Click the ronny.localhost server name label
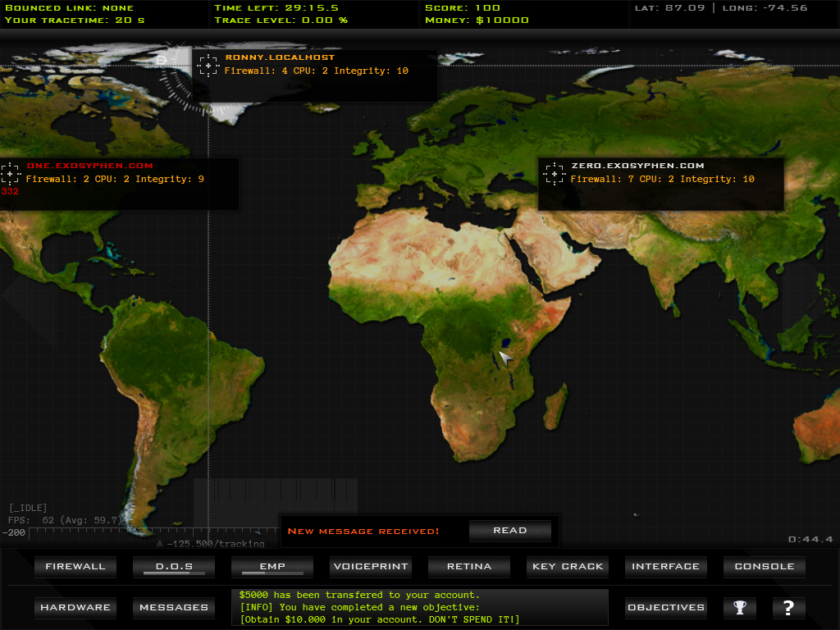Screen dimensions: 840x630 click(x=280, y=58)
